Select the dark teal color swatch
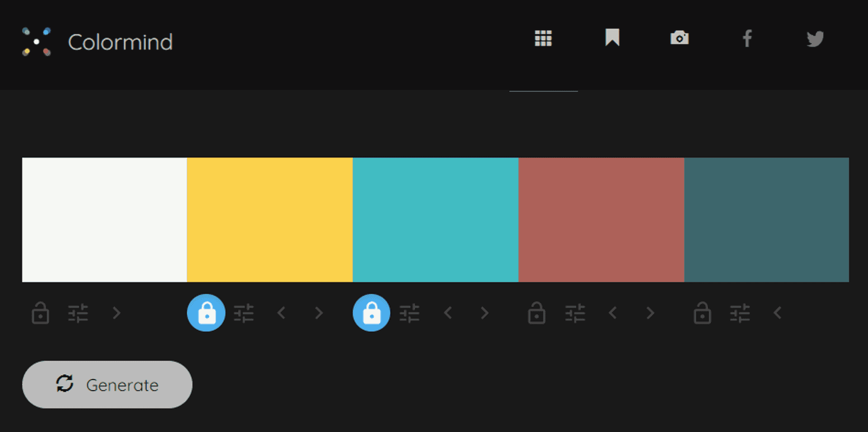 [x=767, y=220]
